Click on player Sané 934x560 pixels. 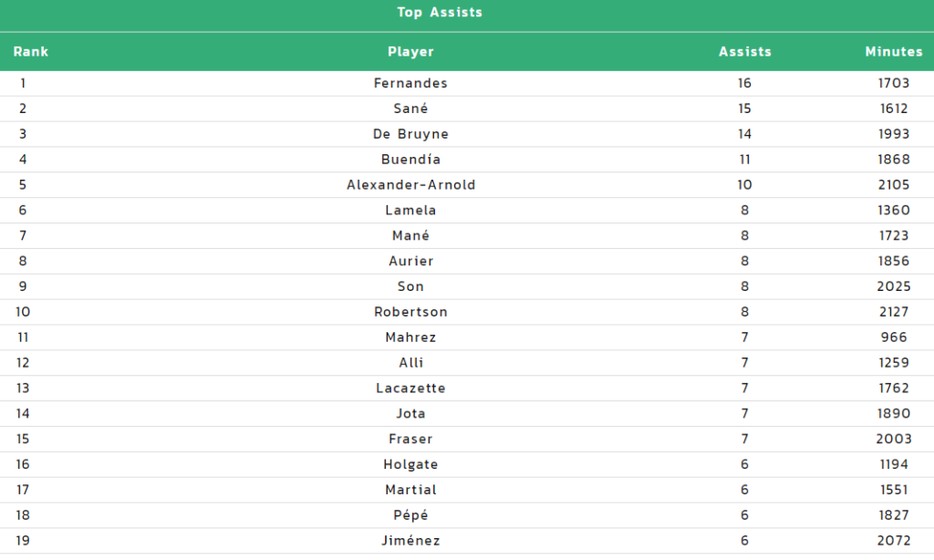410,109
